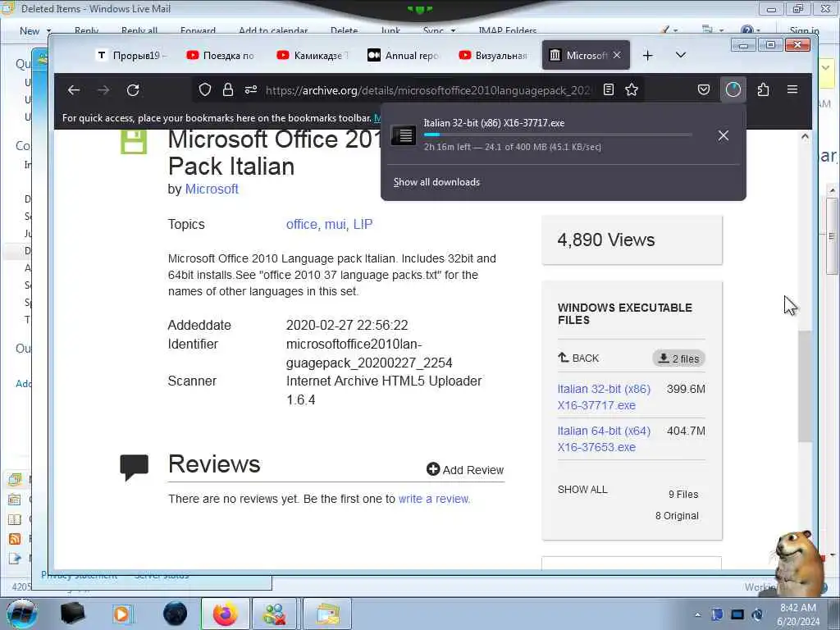The image size is (840, 630).
Task: Open Microsoft author link
Action: 212,189
